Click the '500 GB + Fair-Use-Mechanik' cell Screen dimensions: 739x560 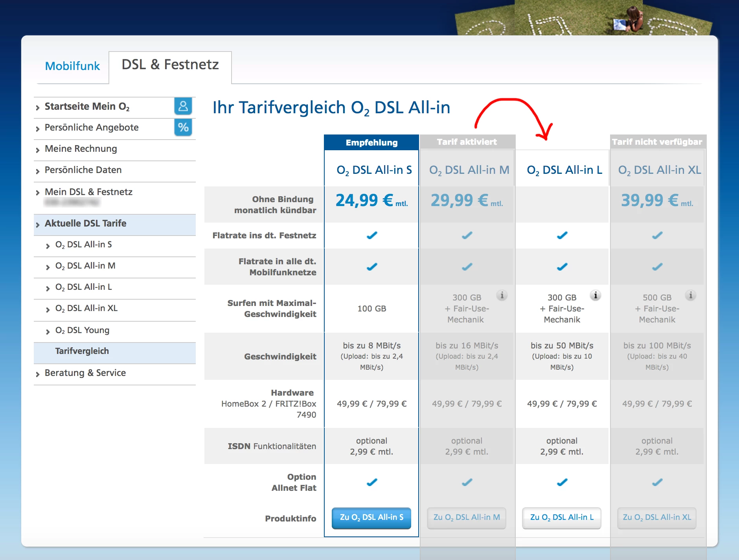tap(657, 309)
